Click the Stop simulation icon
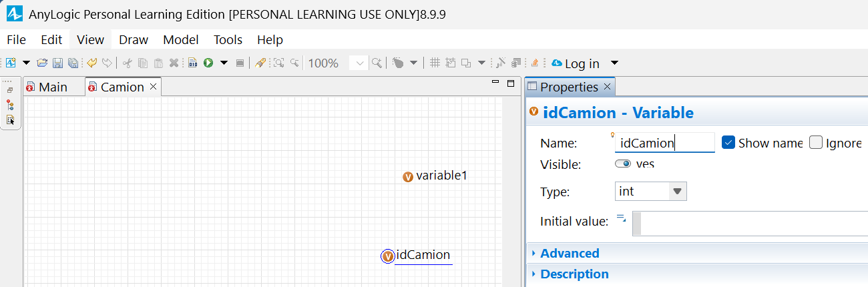 [x=240, y=63]
